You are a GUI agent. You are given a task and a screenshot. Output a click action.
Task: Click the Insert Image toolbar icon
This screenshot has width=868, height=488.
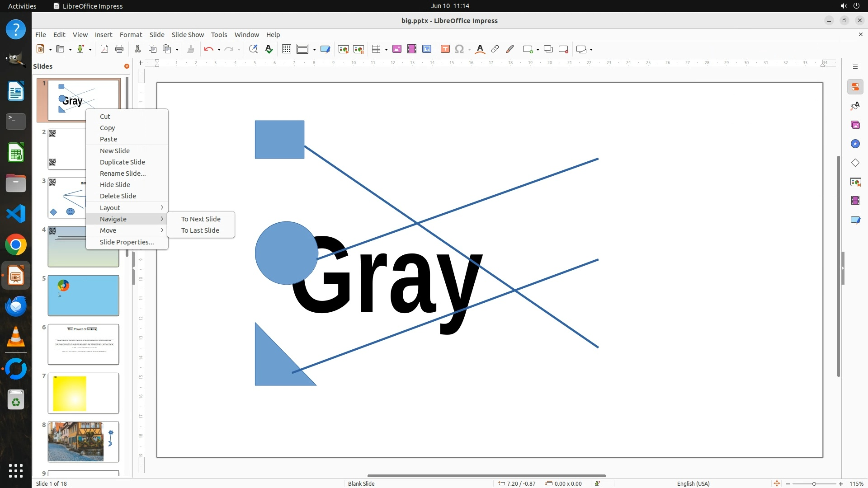[397, 49]
